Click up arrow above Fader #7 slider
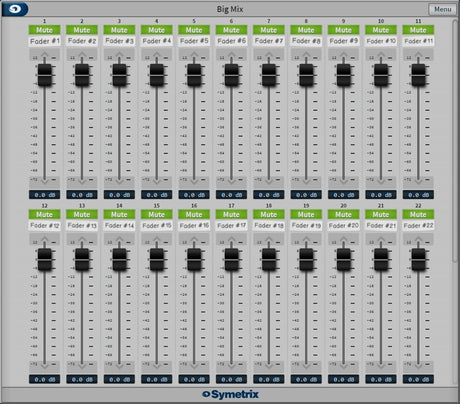This screenshot has width=460, height=404. pyautogui.click(x=268, y=54)
